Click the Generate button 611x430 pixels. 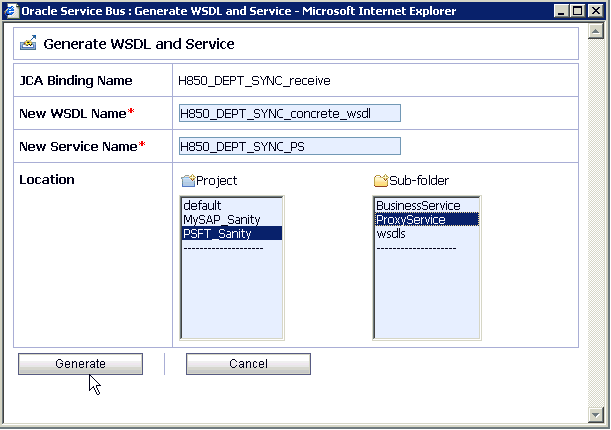click(80, 364)
